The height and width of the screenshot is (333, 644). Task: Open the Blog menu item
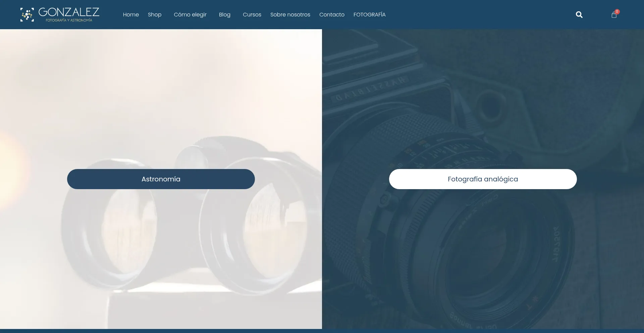click(225, 15)
